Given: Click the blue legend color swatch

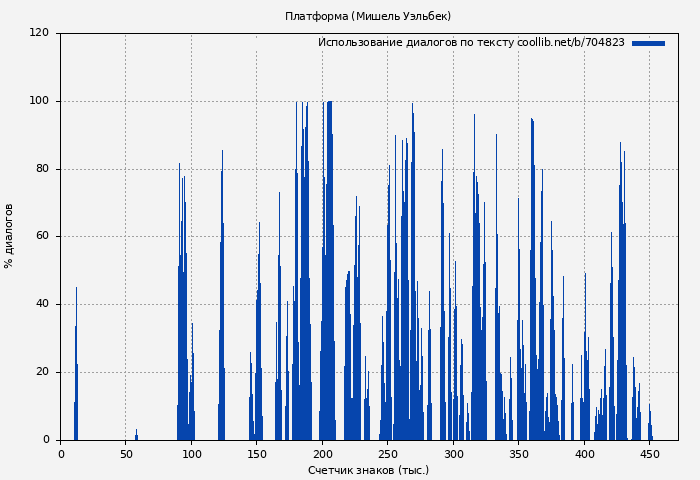Looking at the screenshot, I should (648, 43).
